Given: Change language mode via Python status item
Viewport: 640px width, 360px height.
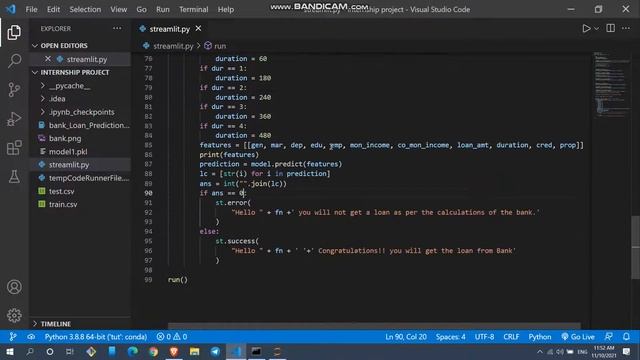Looking at the screenshot, I should 540,337.
